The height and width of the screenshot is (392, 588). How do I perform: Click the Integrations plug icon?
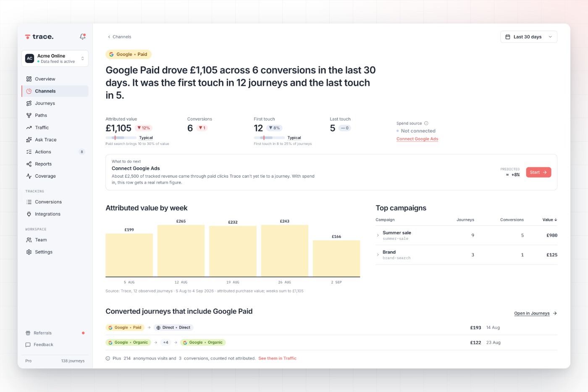[x=29, y=214]
